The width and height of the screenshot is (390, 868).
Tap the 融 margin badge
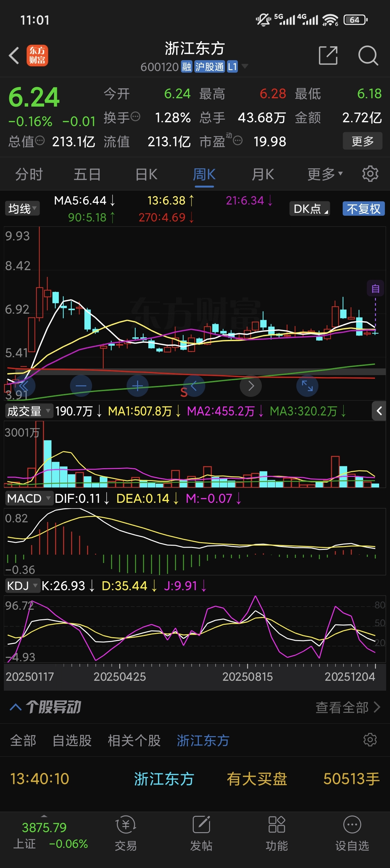pyautogui.click(x=186, y=67)
